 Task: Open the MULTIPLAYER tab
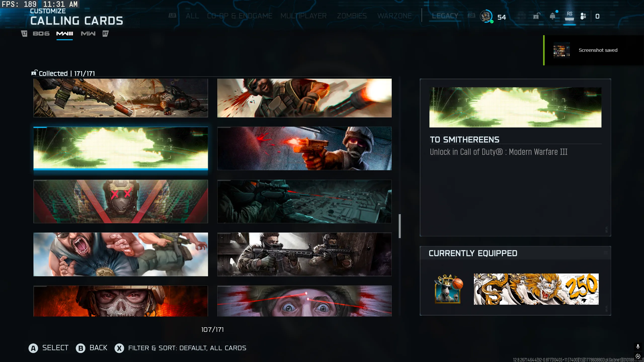[303, 16]
